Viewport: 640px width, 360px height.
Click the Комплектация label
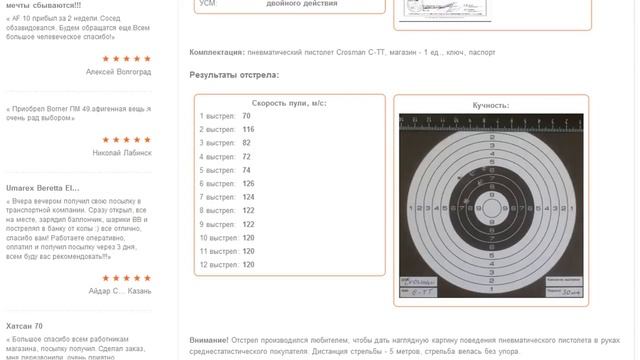(x=217, y=52)
